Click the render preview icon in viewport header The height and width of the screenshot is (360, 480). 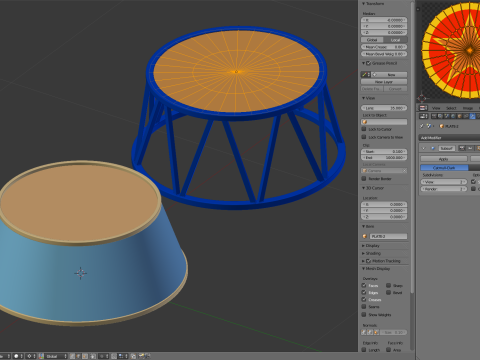click(142, 356)
